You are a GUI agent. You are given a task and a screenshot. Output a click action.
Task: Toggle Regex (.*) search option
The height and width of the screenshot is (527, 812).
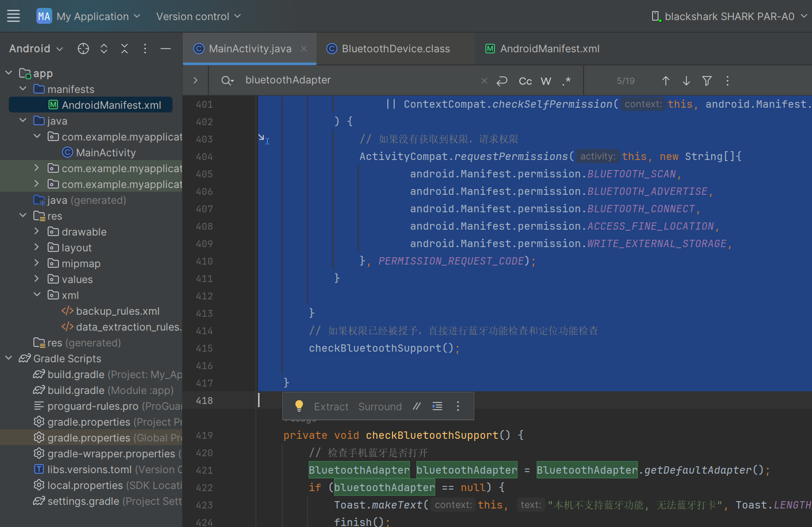tap(567, 81)
